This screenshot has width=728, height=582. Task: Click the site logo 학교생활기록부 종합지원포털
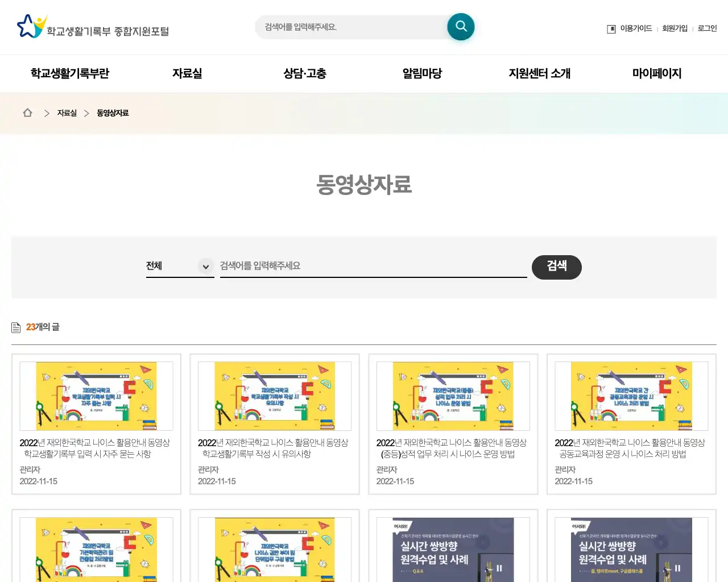[x=93, y=27]
